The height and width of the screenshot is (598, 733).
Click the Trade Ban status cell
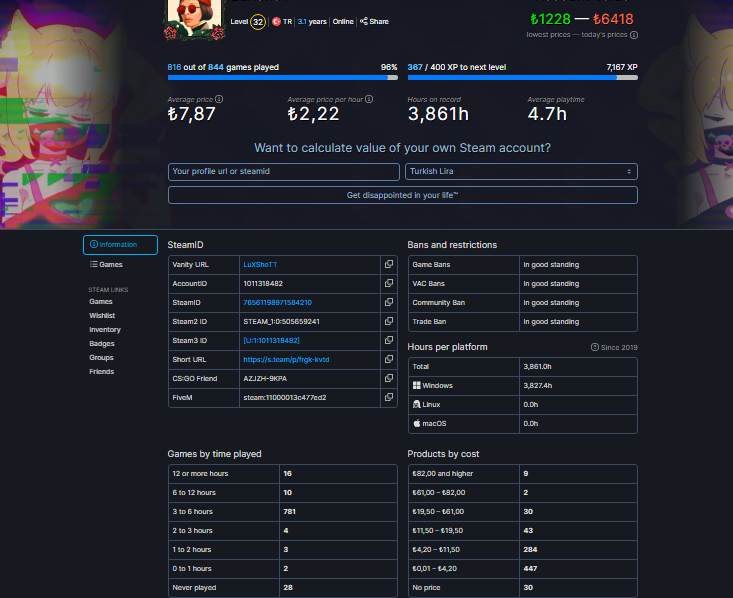point(578,322)
